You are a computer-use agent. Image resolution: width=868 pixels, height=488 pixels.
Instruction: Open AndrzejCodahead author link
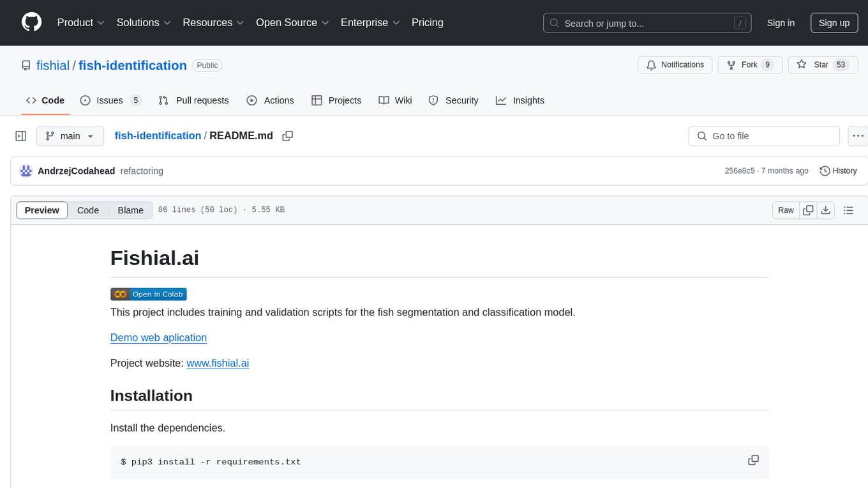tap(77, 171)
